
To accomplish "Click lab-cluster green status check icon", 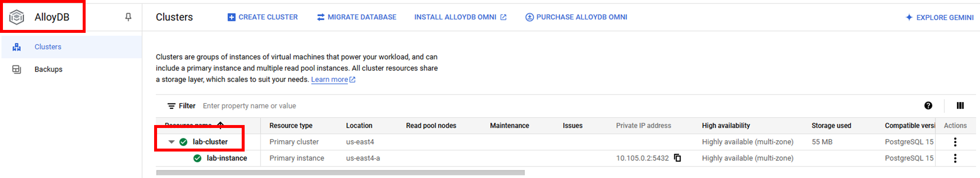I will pos(183,142).
